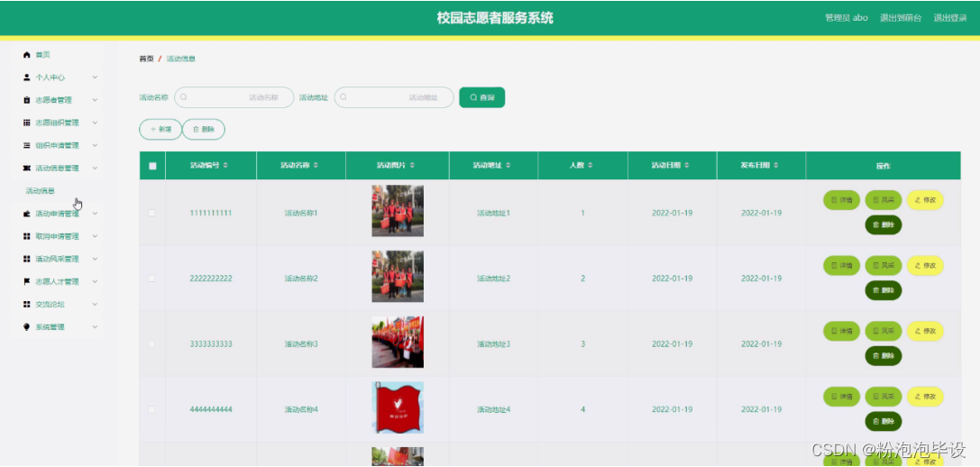Open 活动信息 submenu item in sidebar
This screenshot has width=980, height=467.
(x=40, y=190)
